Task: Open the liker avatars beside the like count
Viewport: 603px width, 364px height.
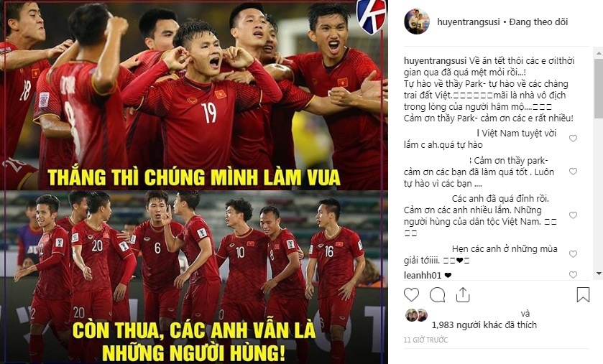Action: (416, 315)
